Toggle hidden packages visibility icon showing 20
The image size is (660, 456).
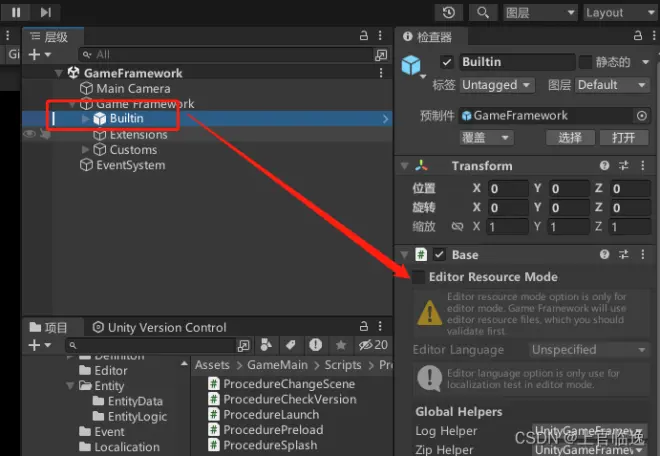coord(373,345)
